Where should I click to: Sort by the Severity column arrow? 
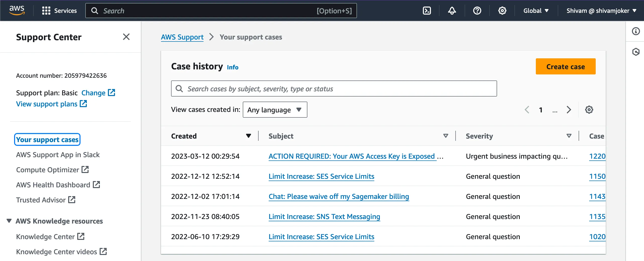coord(569,136)
